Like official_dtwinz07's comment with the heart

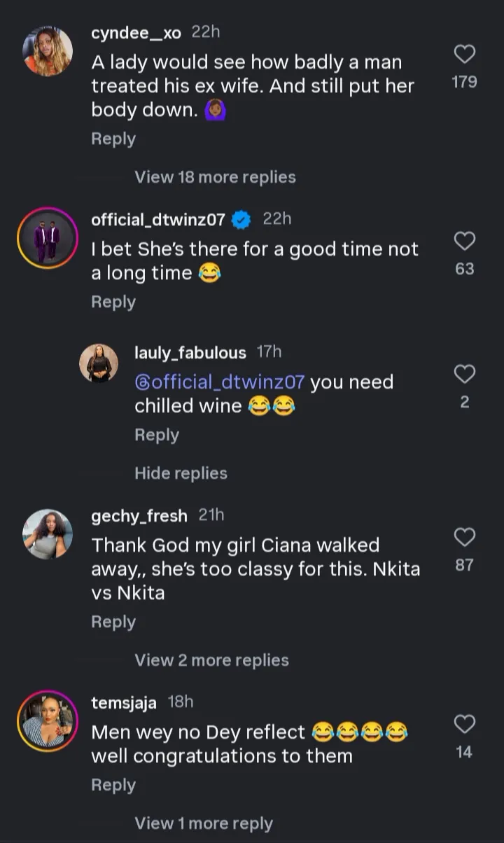(x=465, y=241)
